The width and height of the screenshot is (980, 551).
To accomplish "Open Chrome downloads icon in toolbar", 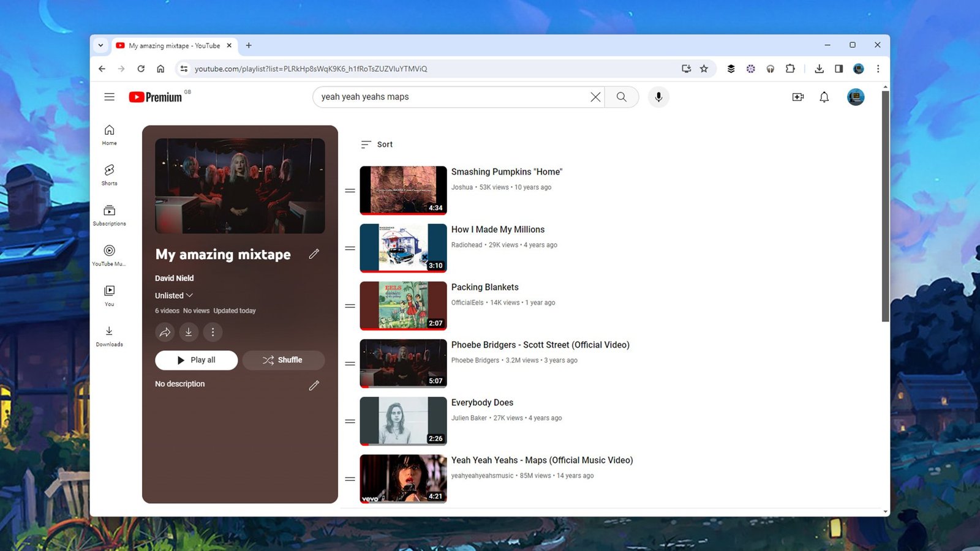I will 819,69.
